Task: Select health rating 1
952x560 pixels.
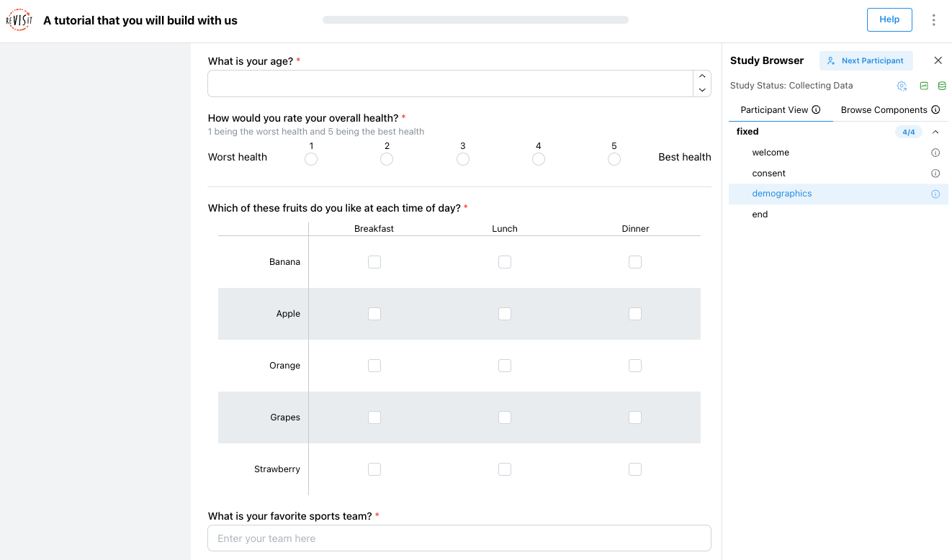Action: pyautogui.click(x=311, y=159)
